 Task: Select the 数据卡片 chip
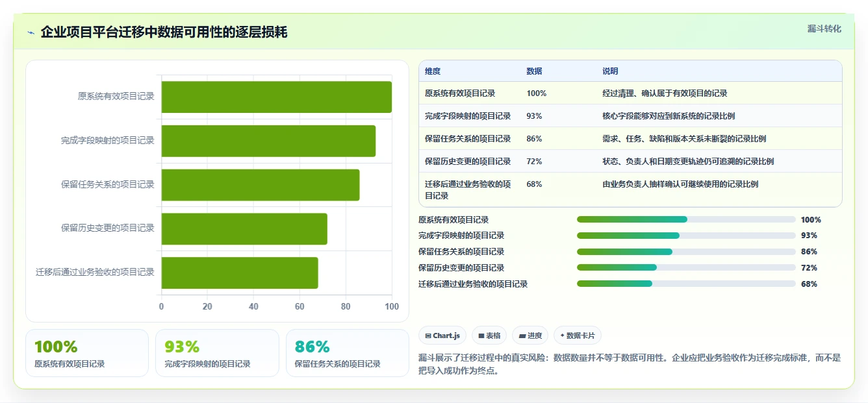click(x=578, y=336)
